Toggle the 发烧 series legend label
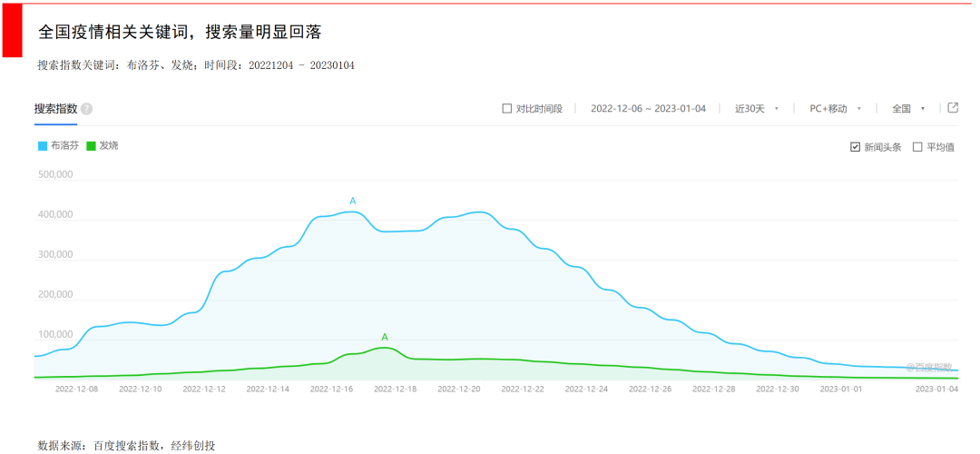Image resolution: width=980 pixels, height=454 pixels. (109, 145)
